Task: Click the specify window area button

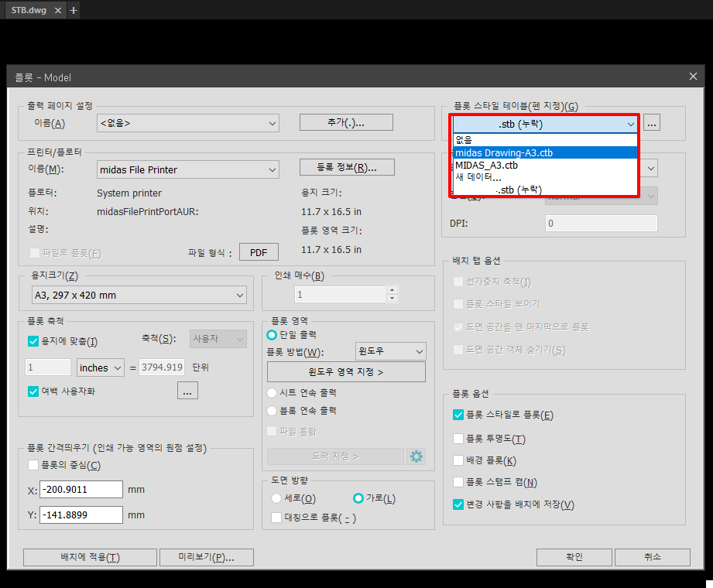Action: click(x=346, y=372)
